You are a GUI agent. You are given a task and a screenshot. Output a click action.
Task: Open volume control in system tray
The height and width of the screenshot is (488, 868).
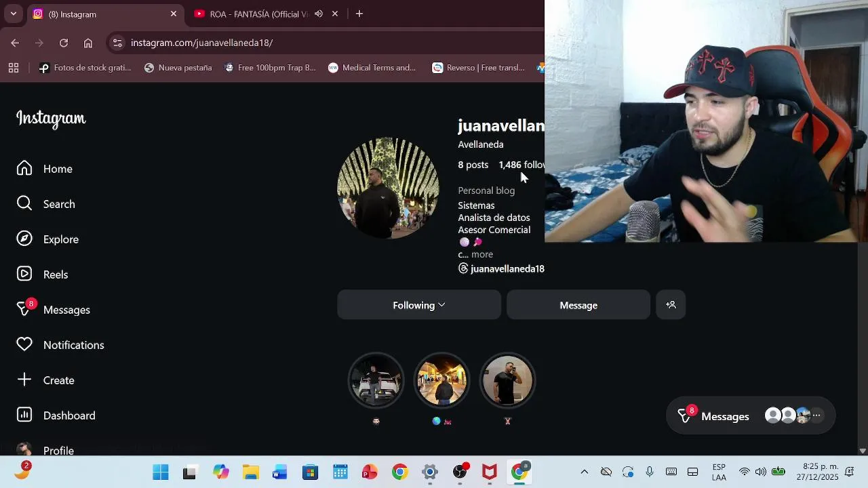pyautogui.click(x=761, y=472)
